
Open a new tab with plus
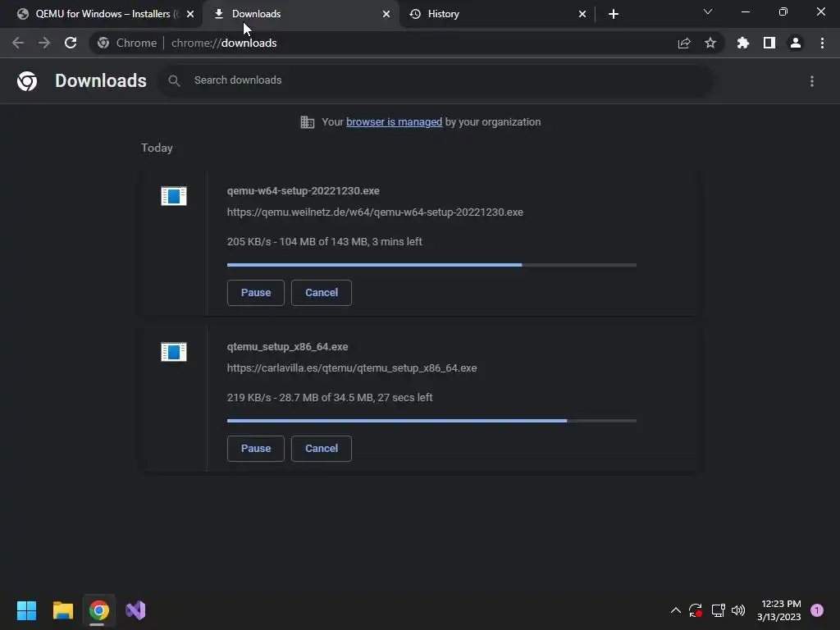[x=614, y=14]
